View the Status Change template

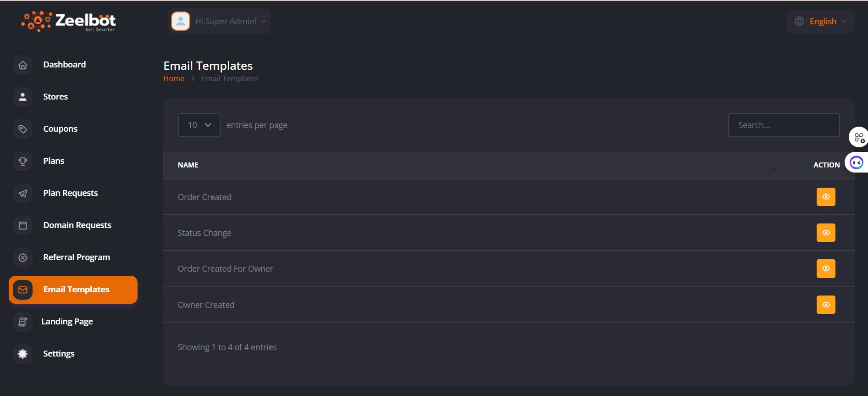825,233
